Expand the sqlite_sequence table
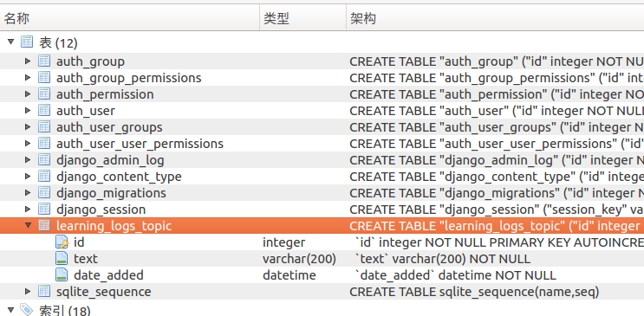This screenshot has height=316, width=644. click(x=28, y=292)
